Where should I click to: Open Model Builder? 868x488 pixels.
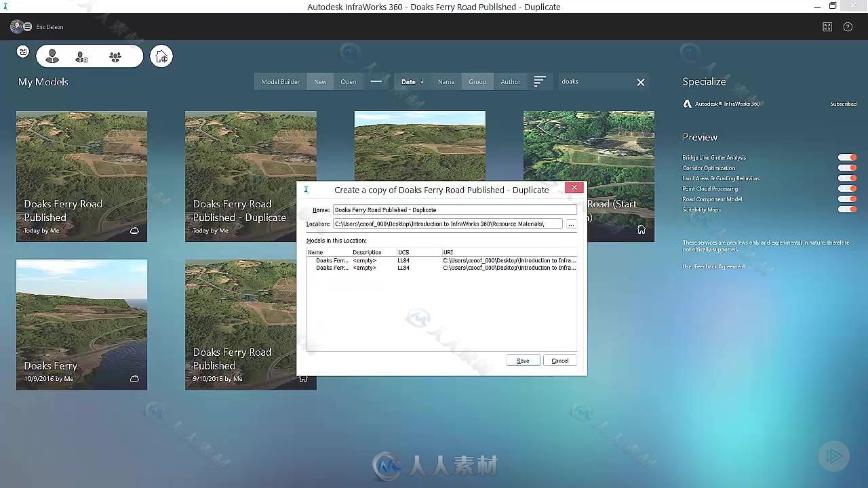[280, 82]
